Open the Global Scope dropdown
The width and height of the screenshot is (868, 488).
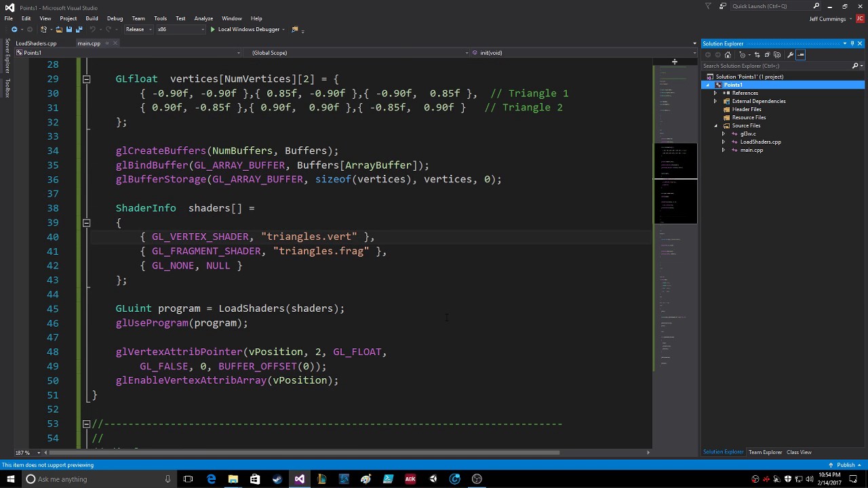(355, 53)
